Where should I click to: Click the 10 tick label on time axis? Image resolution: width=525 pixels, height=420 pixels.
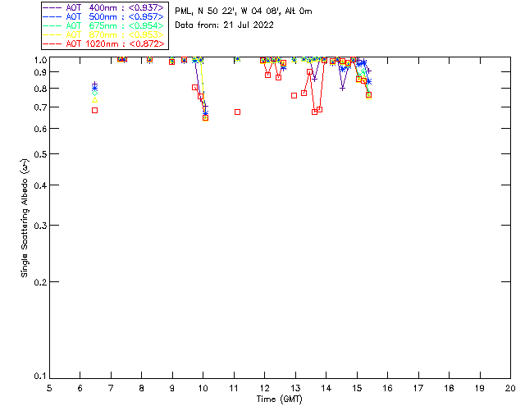point(203,388)
